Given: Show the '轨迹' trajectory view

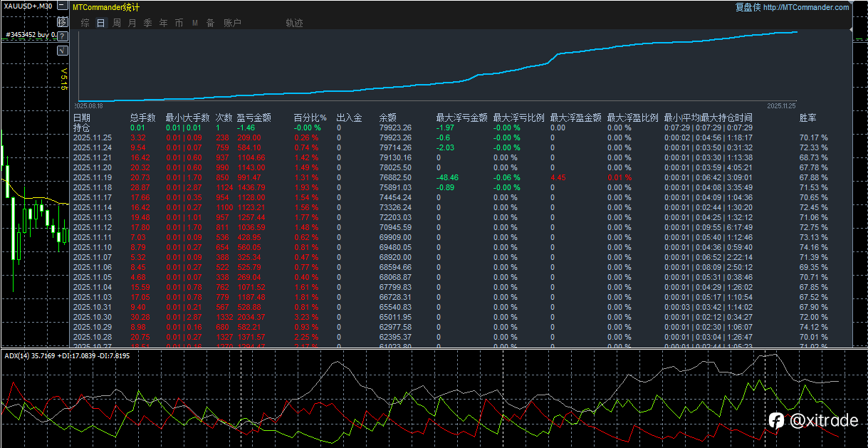Looking at the screenshot, I should pyautogui.click(x=294, y=23).
